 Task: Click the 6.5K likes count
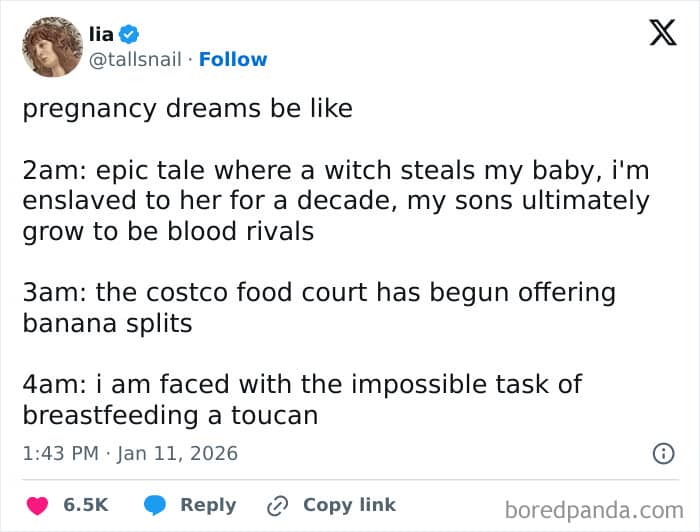pyautogui.click(x=86, y=505)
